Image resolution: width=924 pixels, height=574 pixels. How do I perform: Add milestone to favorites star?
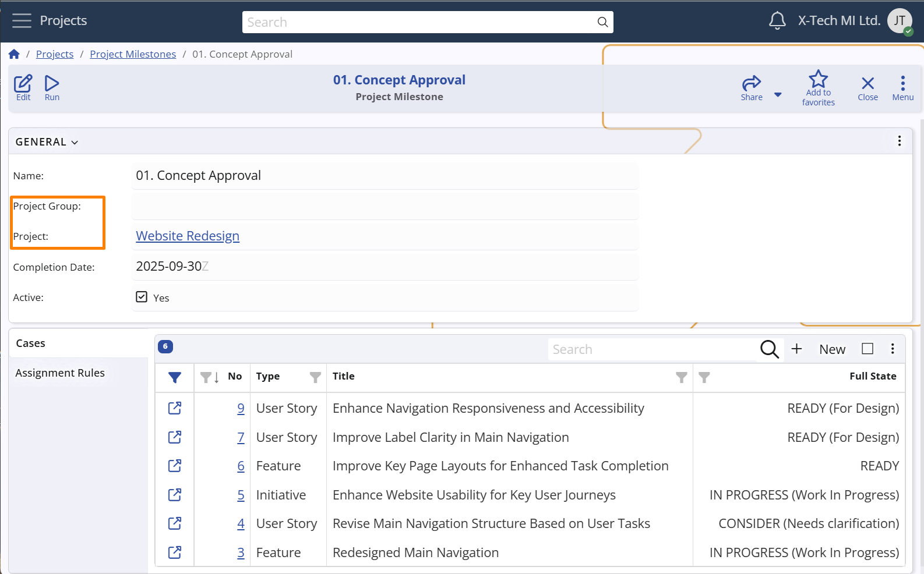pyautogui.click(x=818, y=87)
